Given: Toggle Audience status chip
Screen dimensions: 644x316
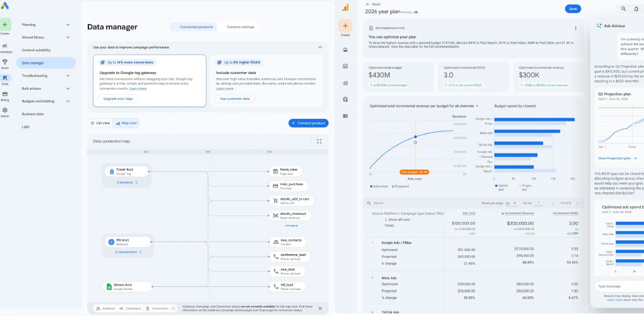Looking at the screenshot, I should (x=105, y=308).
